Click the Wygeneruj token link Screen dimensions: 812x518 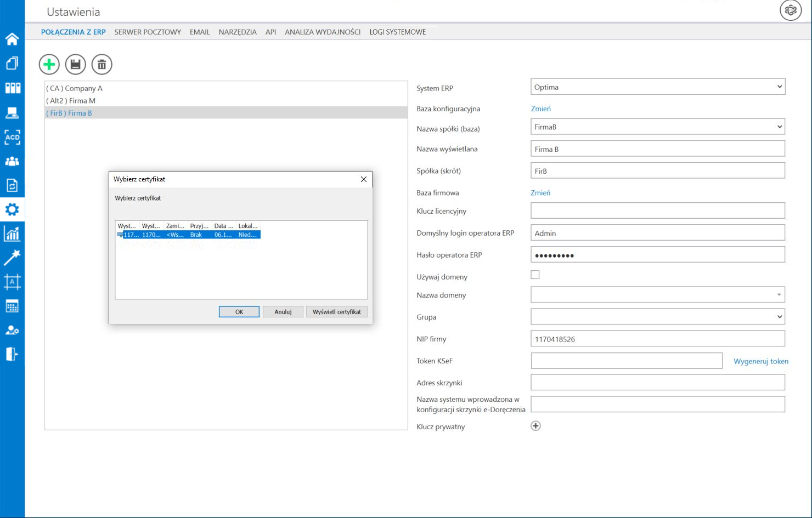tap(760, 361)
